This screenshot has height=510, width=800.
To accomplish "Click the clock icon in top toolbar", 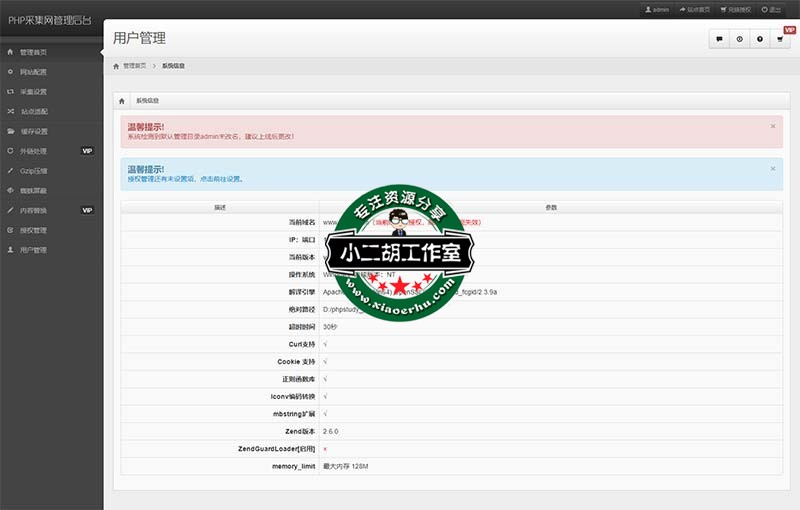I will (x=739, y=39).
